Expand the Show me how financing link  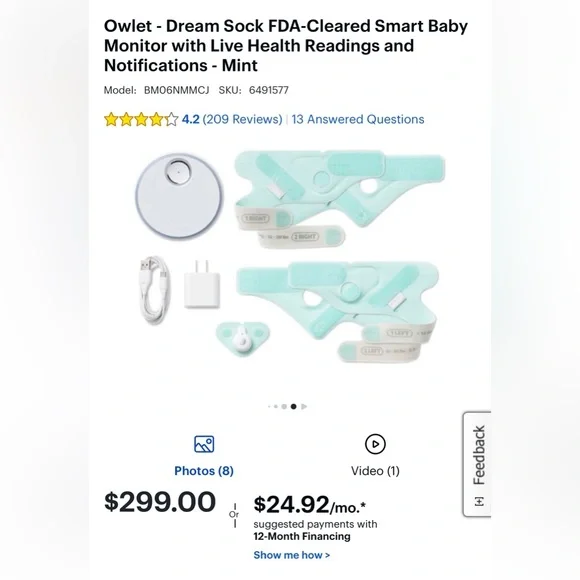pyautogui.click(x=291, y=555)
